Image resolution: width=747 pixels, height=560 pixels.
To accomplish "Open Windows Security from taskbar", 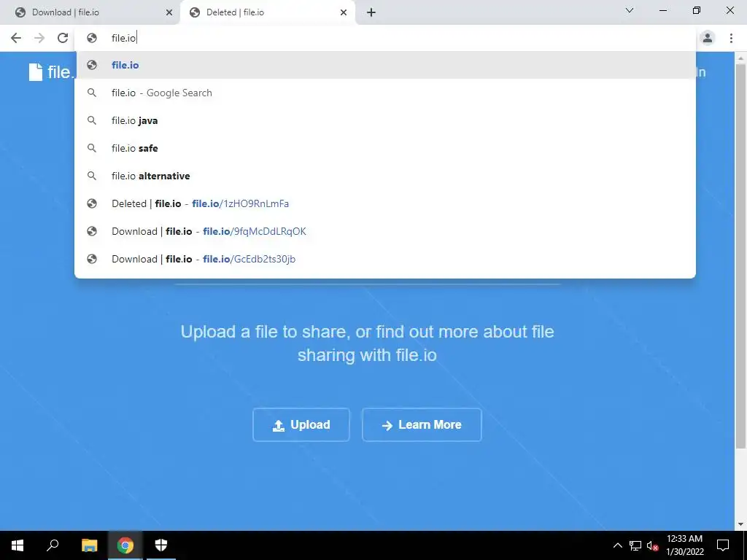I will pyautogui.click(x=161, y=545).
